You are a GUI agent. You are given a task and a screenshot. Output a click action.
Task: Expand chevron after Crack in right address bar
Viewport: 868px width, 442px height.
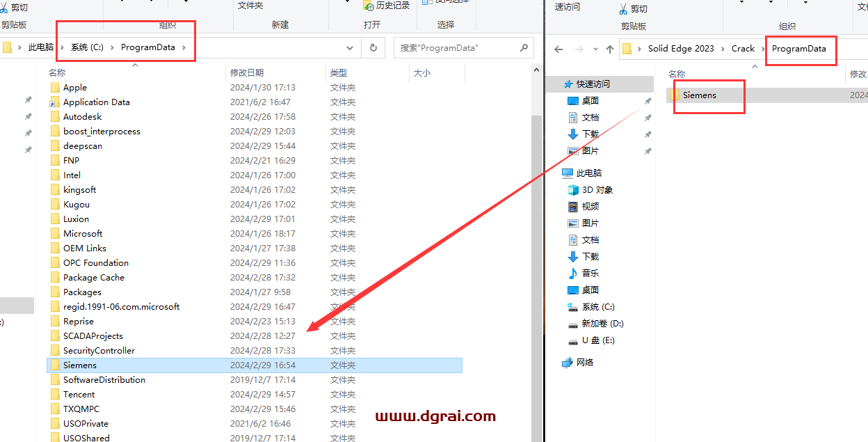[764, 49]
